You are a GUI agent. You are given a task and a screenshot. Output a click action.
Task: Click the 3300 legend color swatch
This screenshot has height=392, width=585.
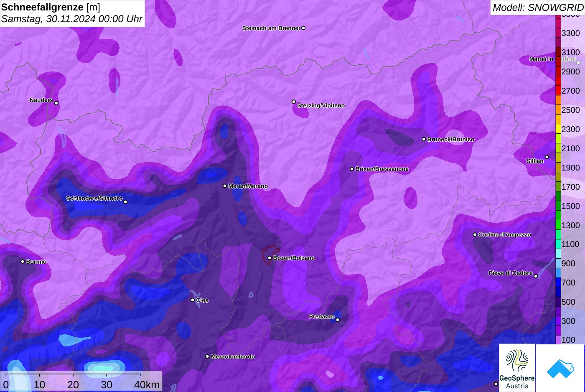558,33
